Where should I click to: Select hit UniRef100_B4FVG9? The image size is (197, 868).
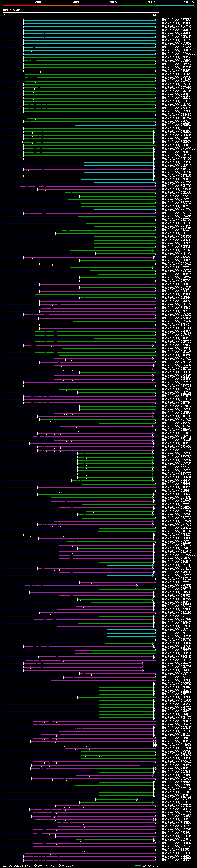pyautogui.click(x=176, y=169)
